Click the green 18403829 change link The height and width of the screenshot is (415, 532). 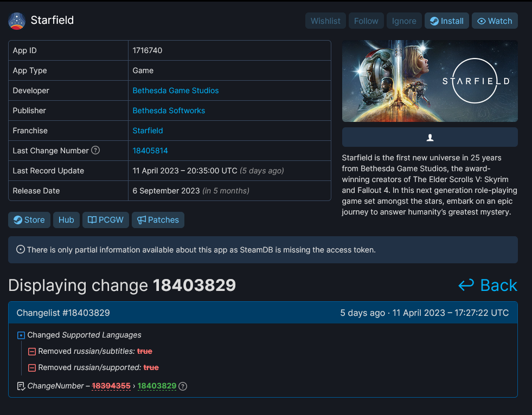tap(157, 386)
